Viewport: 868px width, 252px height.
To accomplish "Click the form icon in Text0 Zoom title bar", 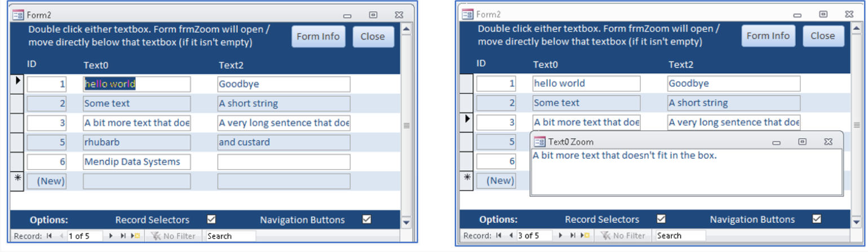I will 540,142.
